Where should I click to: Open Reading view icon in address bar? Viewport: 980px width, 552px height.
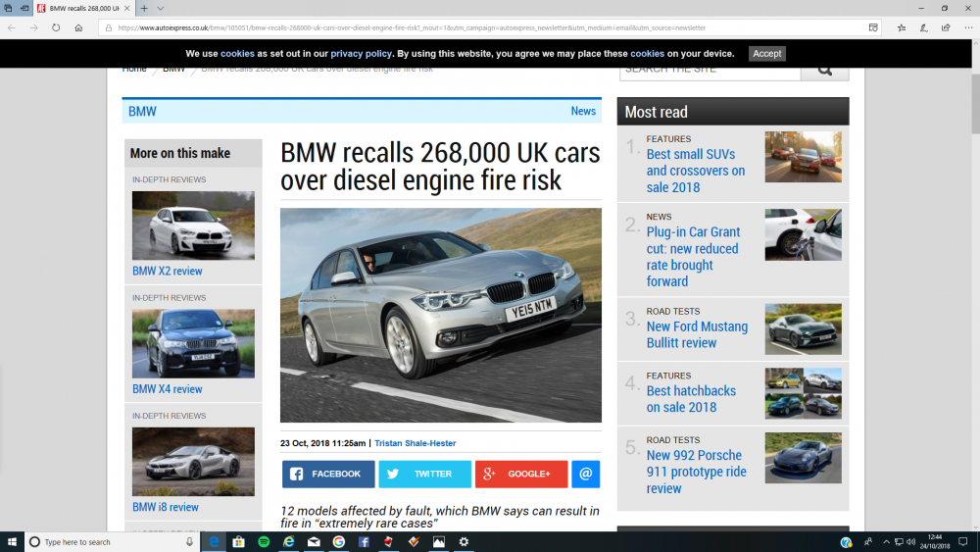coord(873,27)
